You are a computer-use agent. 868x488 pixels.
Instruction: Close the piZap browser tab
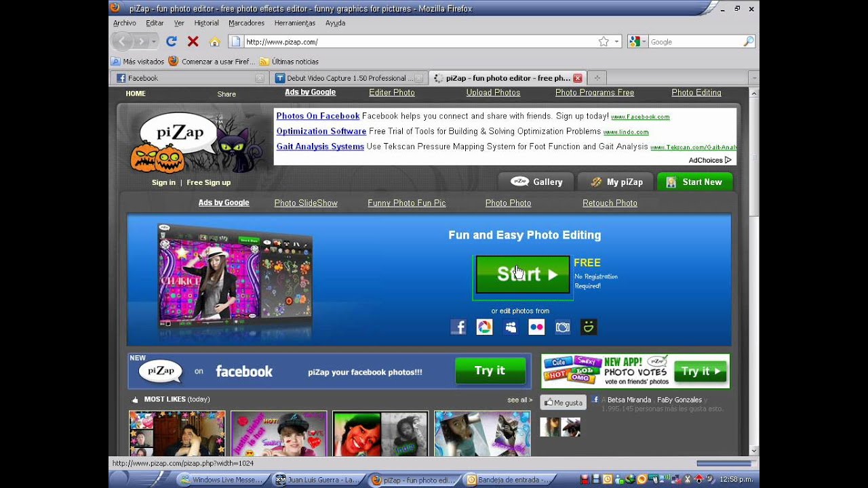[578, 78]
